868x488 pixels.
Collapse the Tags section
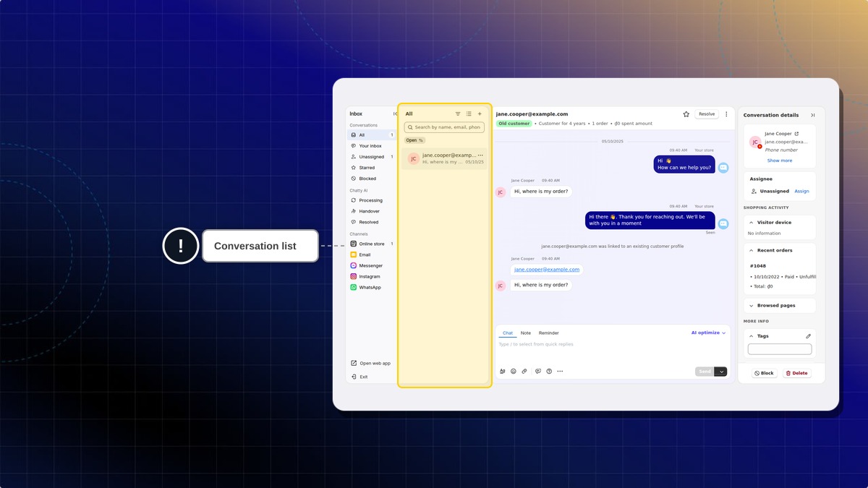coord(752,336)
